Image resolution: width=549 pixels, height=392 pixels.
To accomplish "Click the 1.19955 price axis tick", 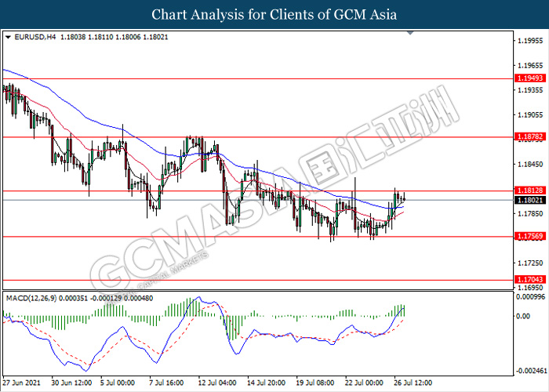I will pyautogui.click(x=528, y=40).
